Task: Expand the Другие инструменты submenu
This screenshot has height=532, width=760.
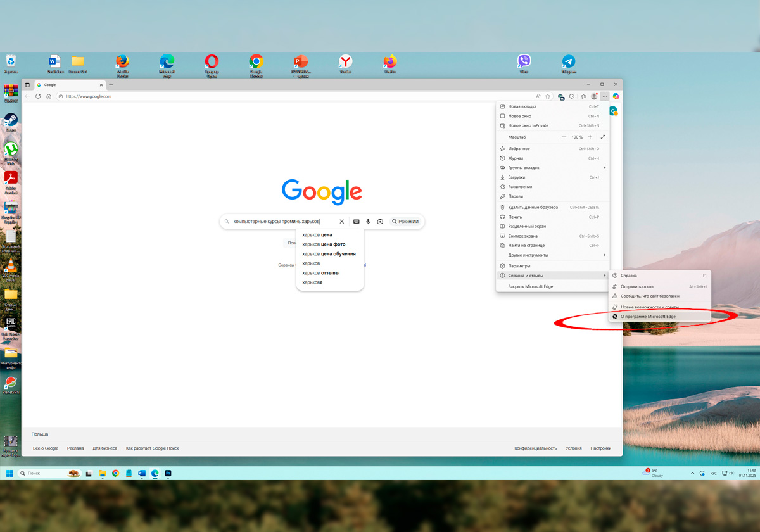Action: pos(604,255)
